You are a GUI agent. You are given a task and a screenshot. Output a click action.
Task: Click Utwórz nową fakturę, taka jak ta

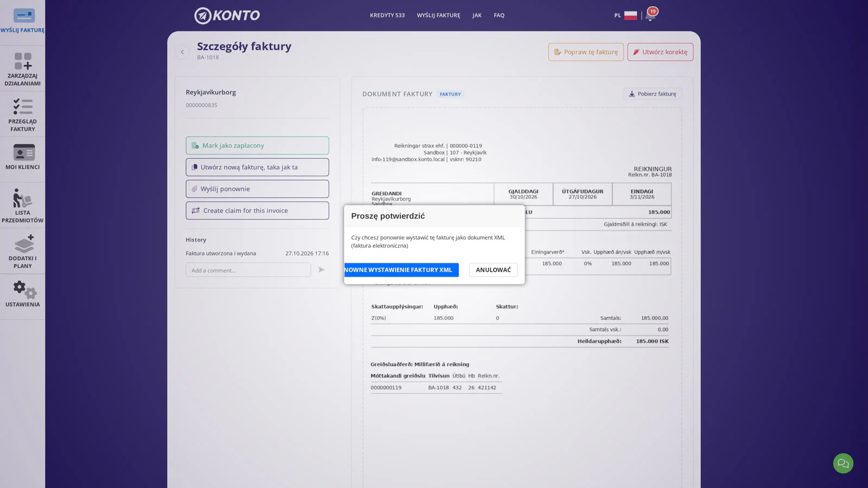257,167
